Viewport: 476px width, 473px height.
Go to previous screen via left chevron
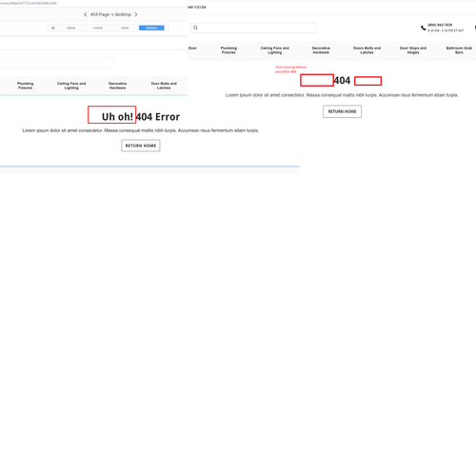point(85,14)
